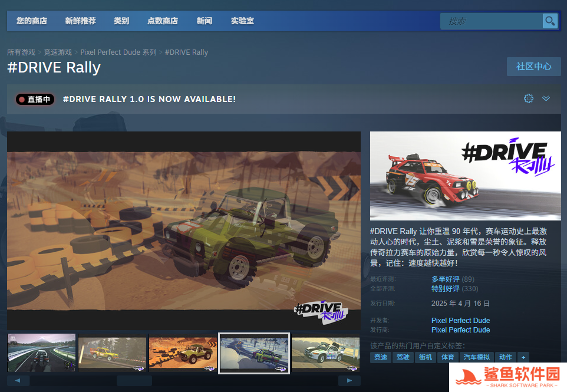Image resolution: width=567 pixels, height=392 pixels.
Task: Click the search magnifier icon
Action: (x=550, y=21)
